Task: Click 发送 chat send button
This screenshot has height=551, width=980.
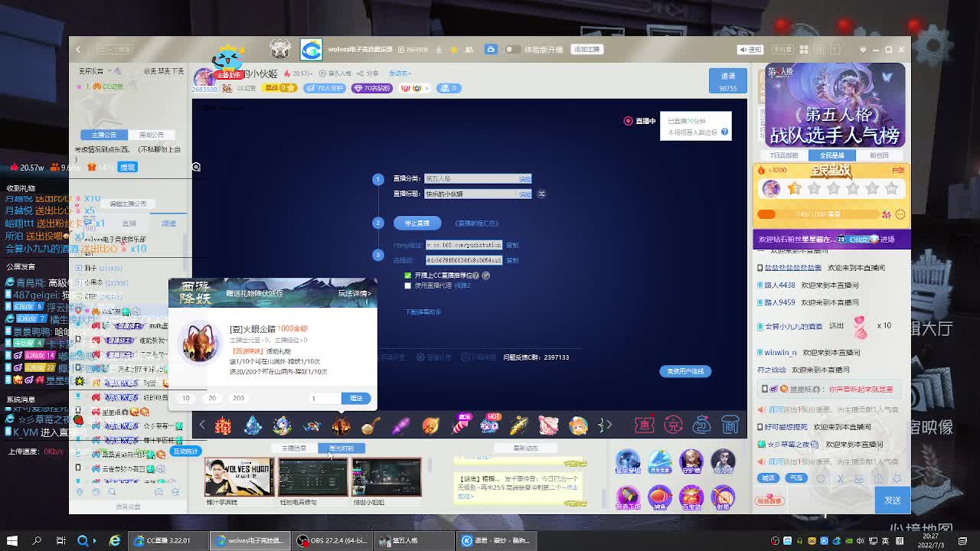Action: pyautogui.click(x=893, y=500)
